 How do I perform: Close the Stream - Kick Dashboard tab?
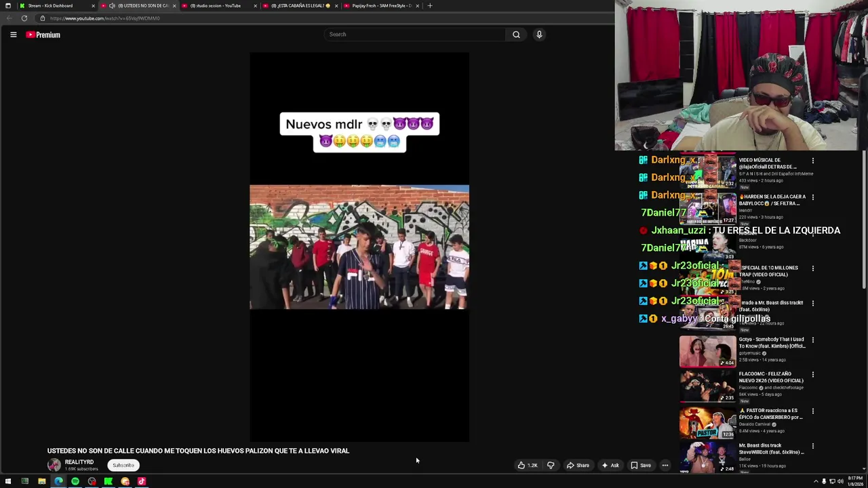pyautogui.click(x=93, y=5)
